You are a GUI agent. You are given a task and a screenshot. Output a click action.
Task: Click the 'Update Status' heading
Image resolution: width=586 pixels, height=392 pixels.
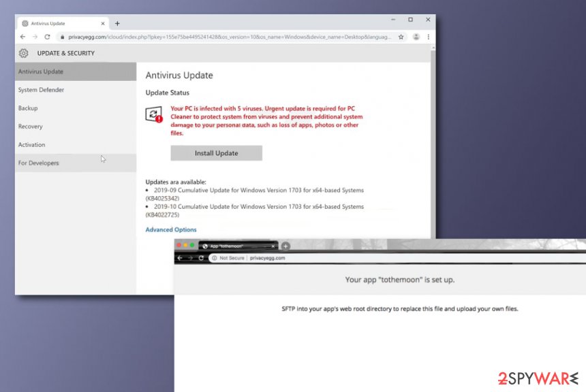coord(168,93)
